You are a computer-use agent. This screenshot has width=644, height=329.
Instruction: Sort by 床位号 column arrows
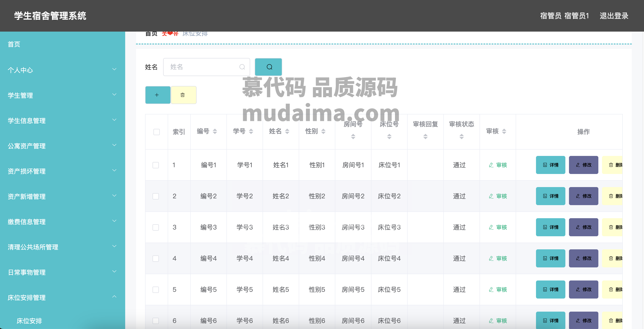tap(389, 137)
